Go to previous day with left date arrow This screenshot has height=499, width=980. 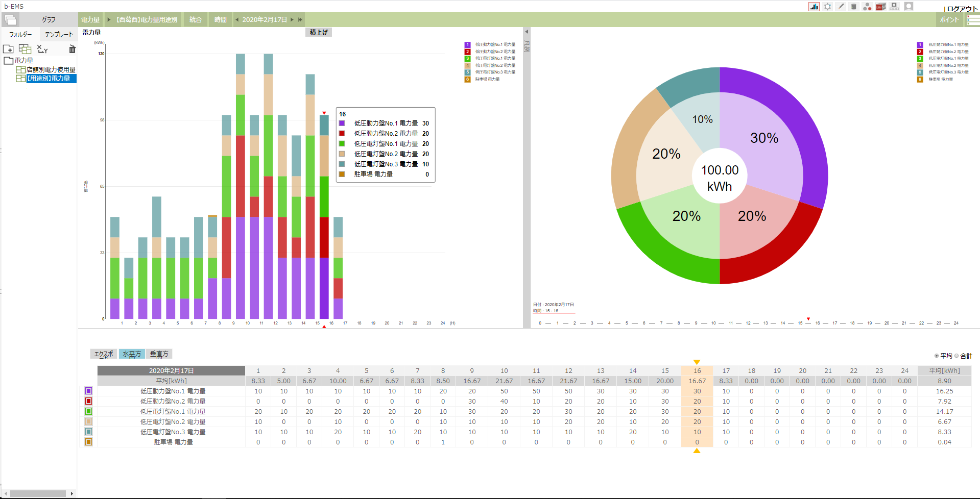237,20
